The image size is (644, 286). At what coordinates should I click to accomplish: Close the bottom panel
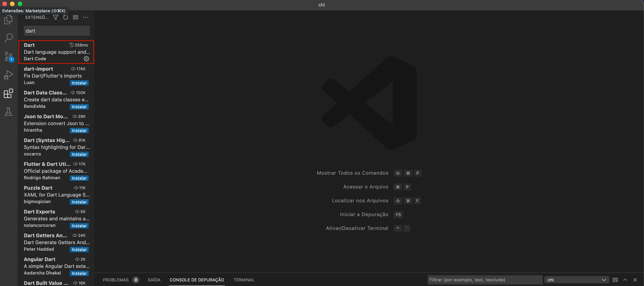(x=635, y=280)
